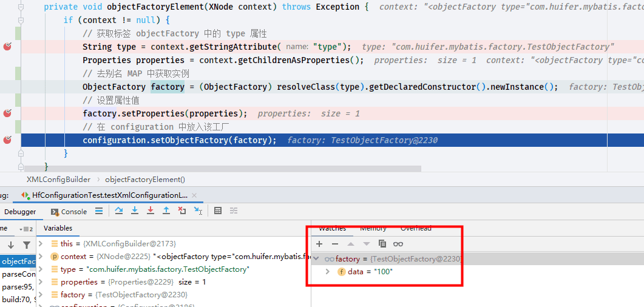Screen dimensions: 644x307
Task: Click the 'factory' identifier in ObjectFactory declaration
Action: pyautogui.click(x=168, y=87)
